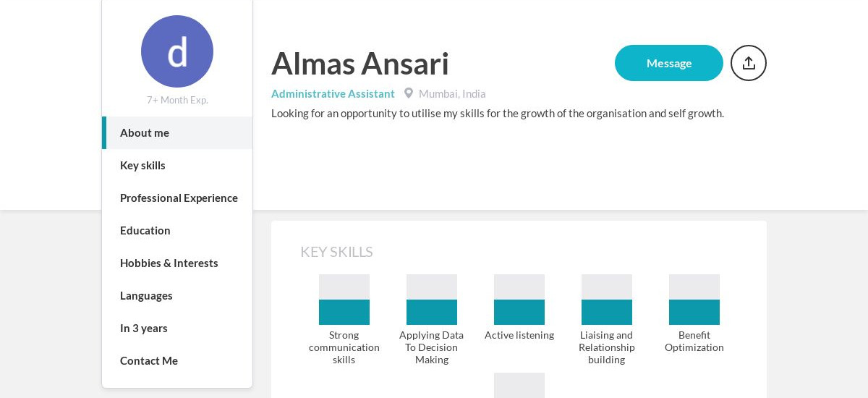Click the Almas Ansari name heading
Screen dimensions: 868x398
(360, 64)
